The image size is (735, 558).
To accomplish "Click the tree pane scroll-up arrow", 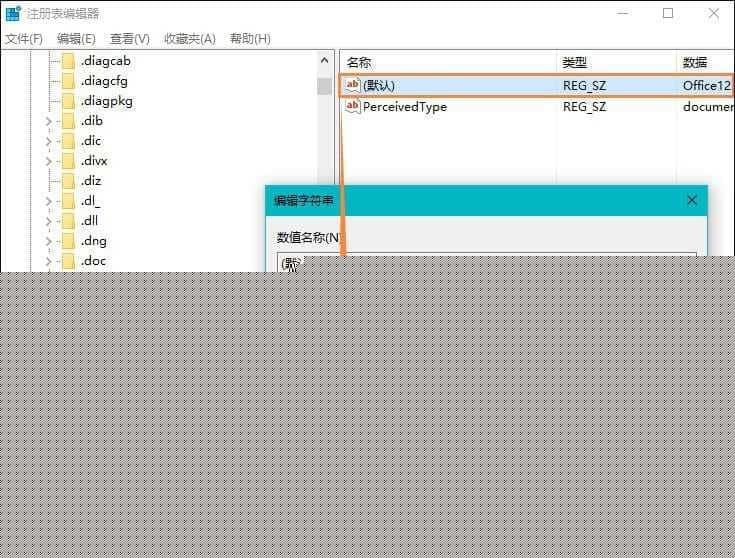I will click(324, 60).
